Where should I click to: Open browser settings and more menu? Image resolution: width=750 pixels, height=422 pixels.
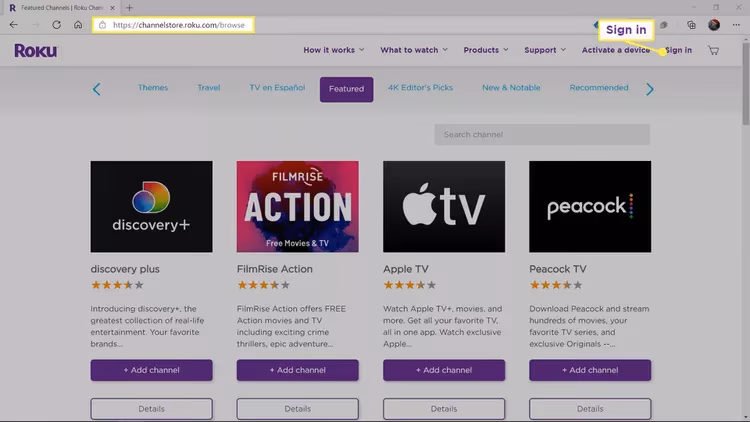tap(736, 25)
